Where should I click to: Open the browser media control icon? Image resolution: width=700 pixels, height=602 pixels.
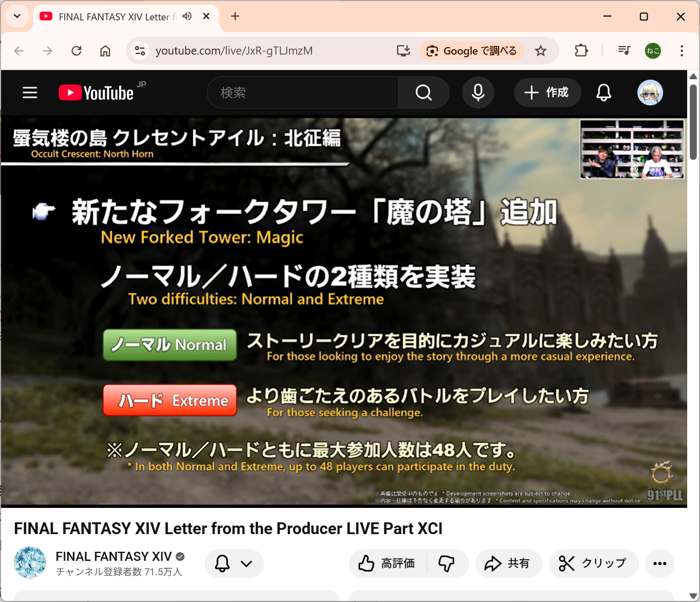click(624, 51)
